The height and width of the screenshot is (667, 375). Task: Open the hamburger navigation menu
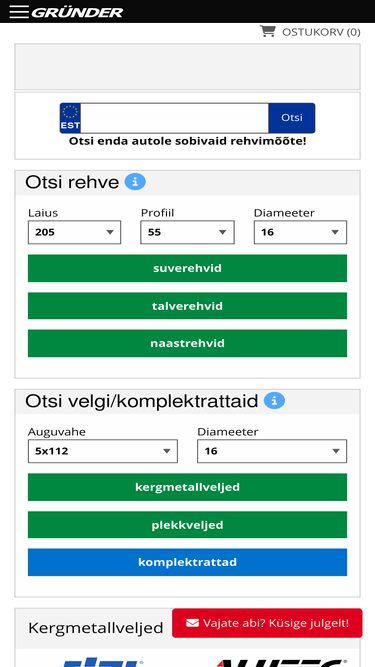(19, 12)
